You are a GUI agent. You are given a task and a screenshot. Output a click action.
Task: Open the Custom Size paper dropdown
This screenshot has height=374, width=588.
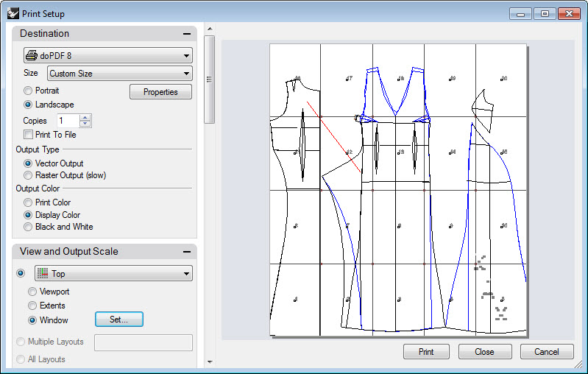120,74
